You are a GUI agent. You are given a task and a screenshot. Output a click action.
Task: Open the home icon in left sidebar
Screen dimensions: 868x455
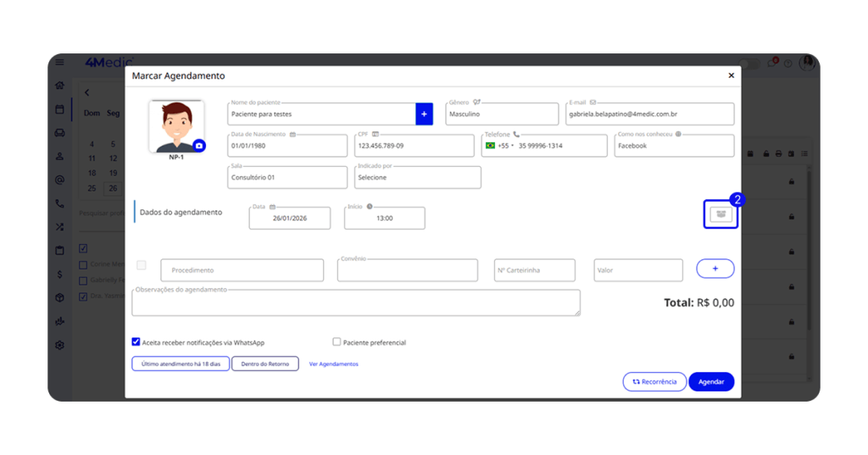tap(59, 86)
